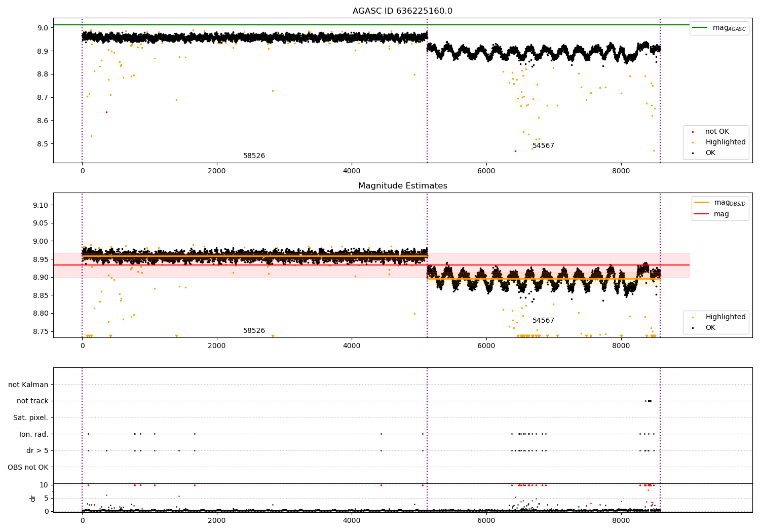Click the '8000' x-axis tick of bottom plot
Viewport: 760px width, 532px height.
coord(621,520)
